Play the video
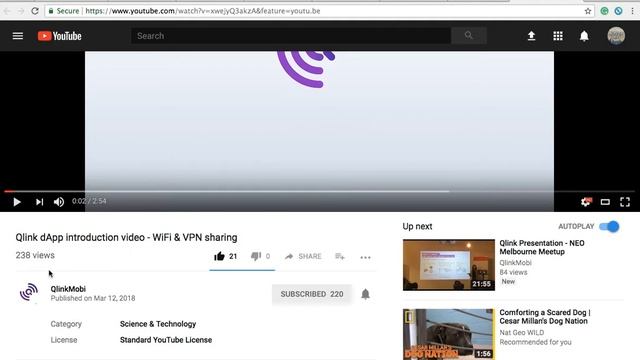This screenshot has width=640, height=360. [x=17, y=202]
